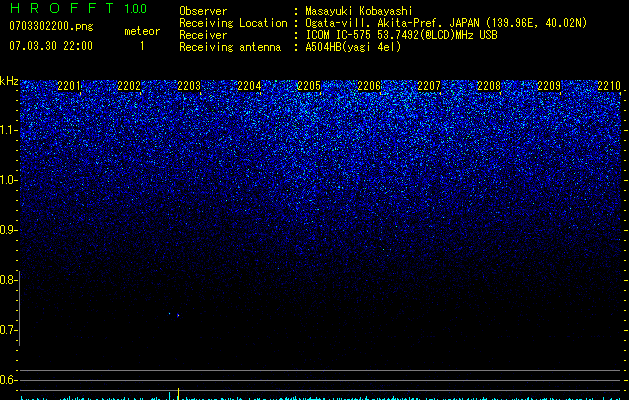Click the 2201 time marker

(69, 86)
